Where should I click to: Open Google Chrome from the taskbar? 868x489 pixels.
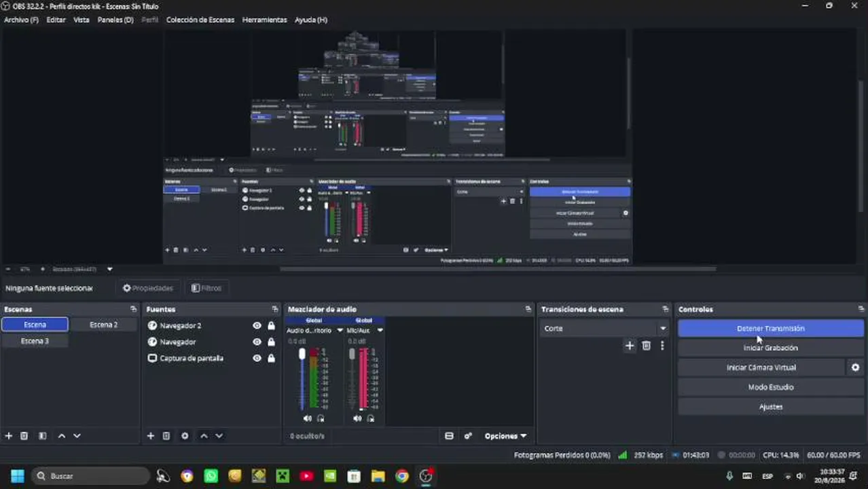pos(402,476)
